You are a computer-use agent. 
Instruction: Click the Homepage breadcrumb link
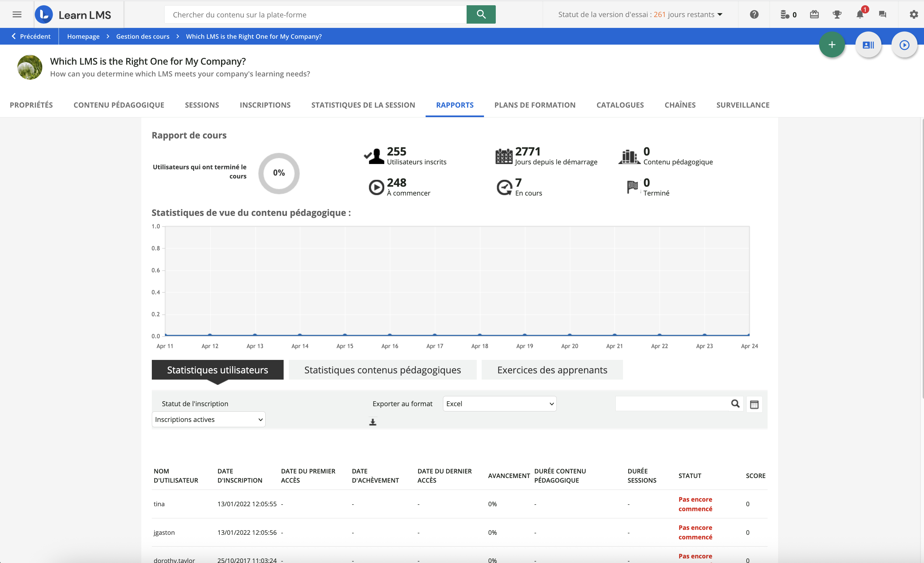point(83,36)
